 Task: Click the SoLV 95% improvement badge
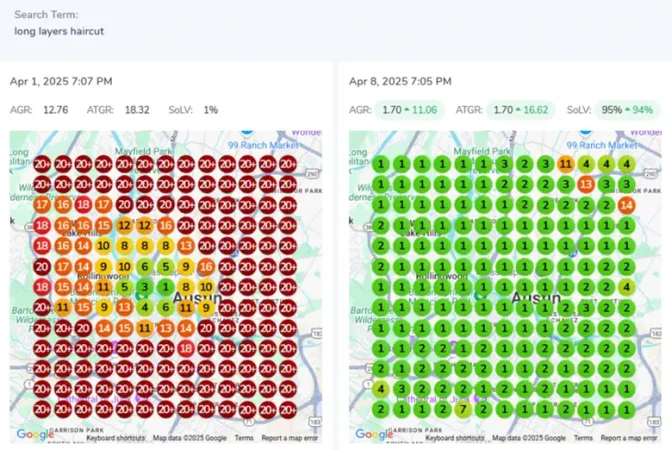(627, 110)
